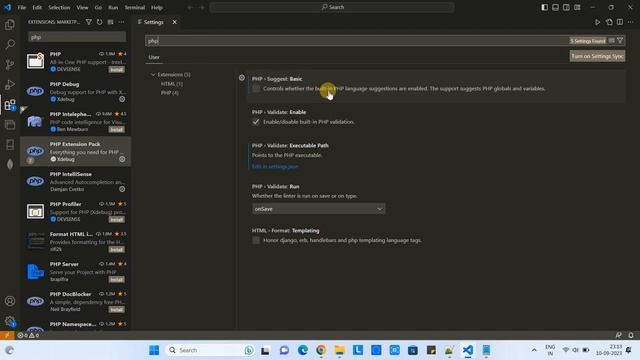640x360 pixels.
Task: Install the PHP Profiler extension
Action: [116, 220]
